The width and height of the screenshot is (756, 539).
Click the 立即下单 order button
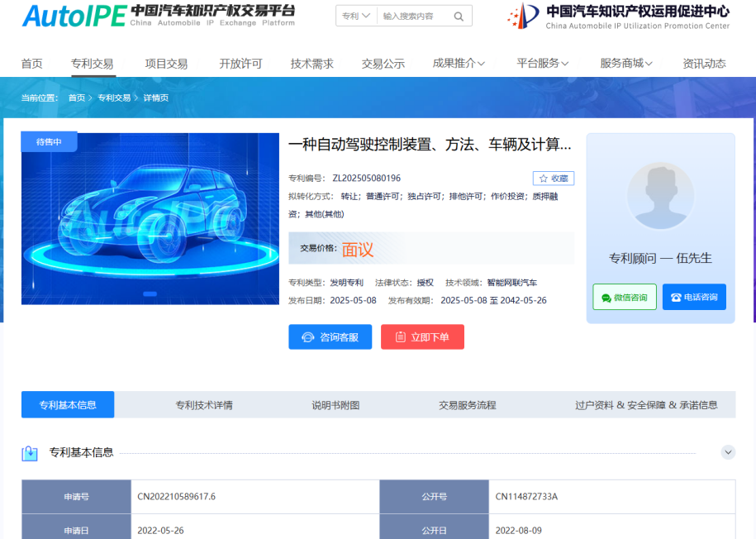point(422,337)
